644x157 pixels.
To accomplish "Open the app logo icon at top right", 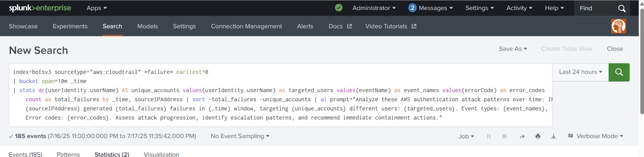I will 619,27.
